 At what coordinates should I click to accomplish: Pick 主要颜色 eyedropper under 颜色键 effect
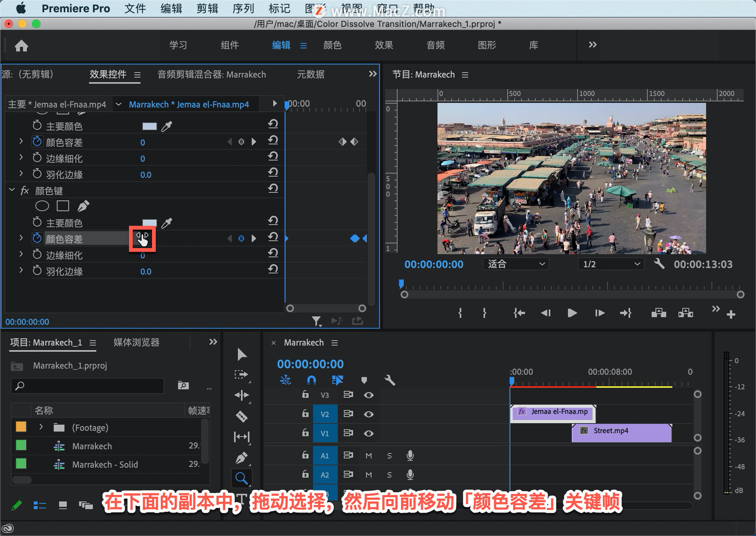167,223
